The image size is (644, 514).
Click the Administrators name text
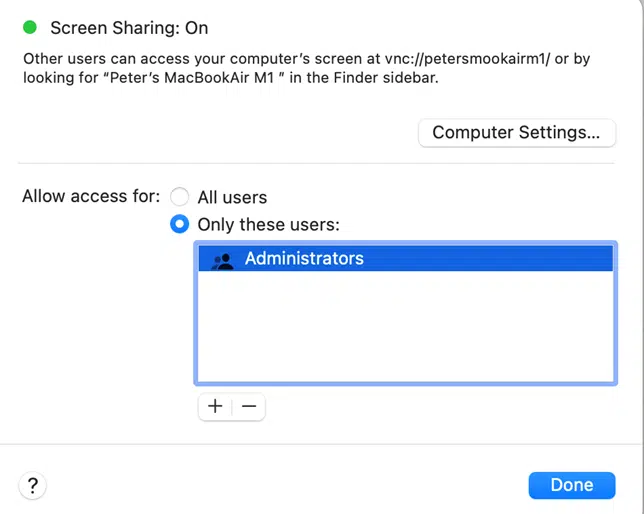click(304, 258)
